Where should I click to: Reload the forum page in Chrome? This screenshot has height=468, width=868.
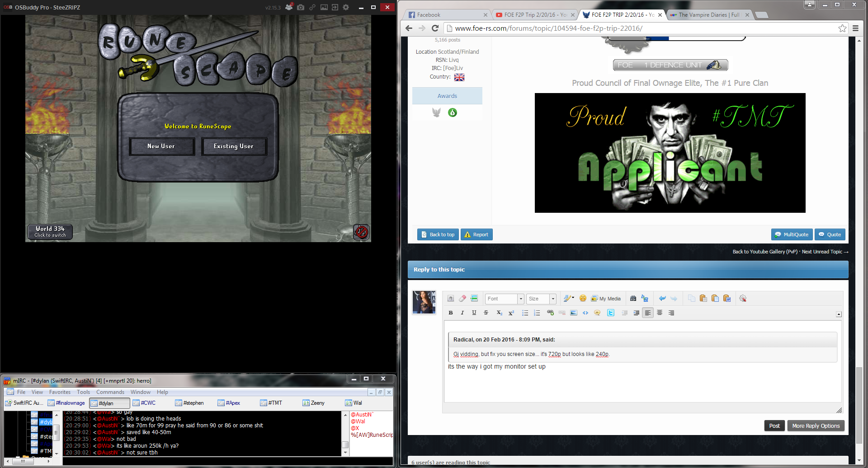[435, 28]
